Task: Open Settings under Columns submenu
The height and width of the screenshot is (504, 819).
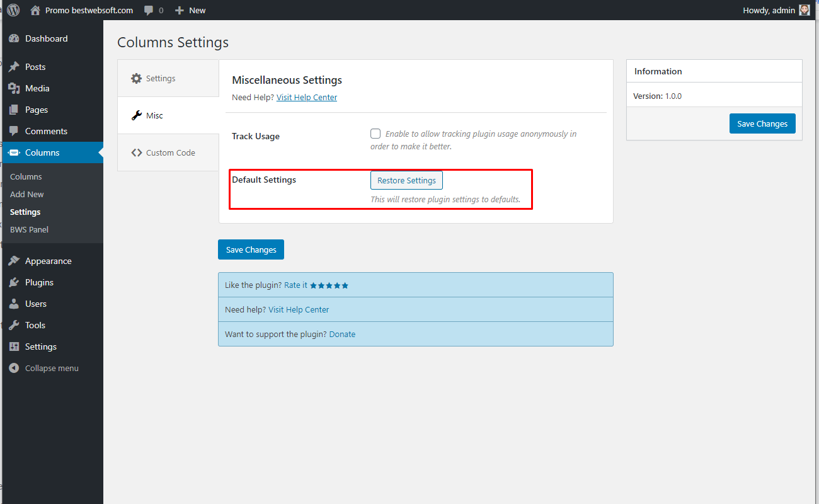Action: 25,212
